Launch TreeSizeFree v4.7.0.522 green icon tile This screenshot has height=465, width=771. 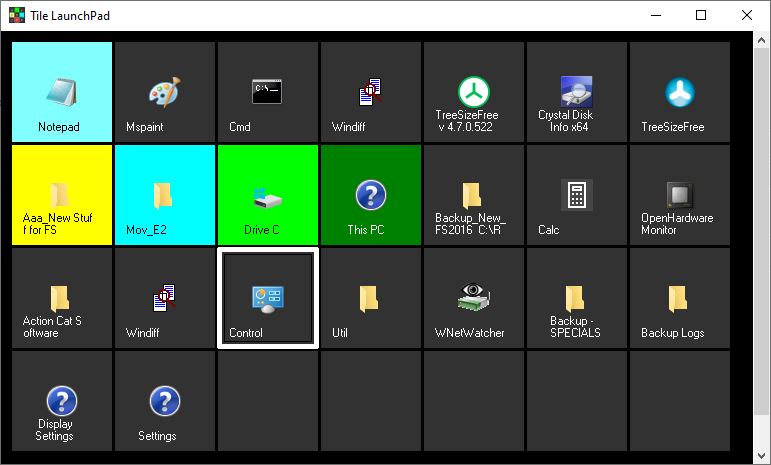[473, 92]
